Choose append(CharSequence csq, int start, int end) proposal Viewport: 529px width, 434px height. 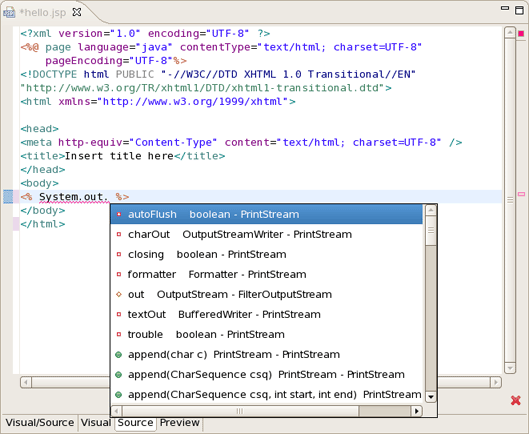267,394
